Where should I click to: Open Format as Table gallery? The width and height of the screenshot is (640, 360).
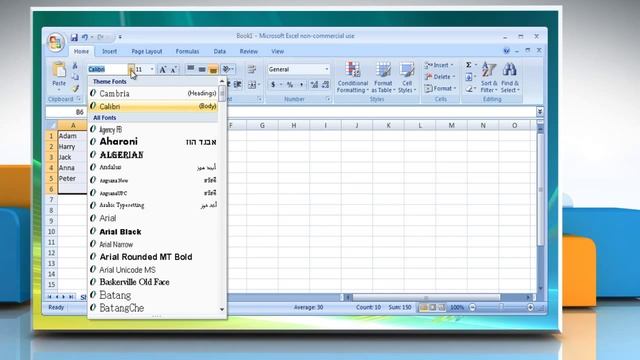click(383, 77)
